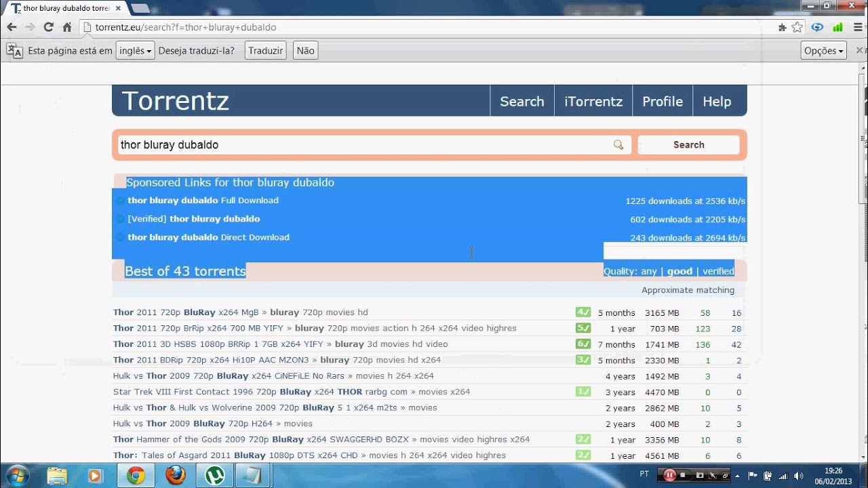Open iTorrentz in the header navigation
868x488 pixels.
[593, 102]
